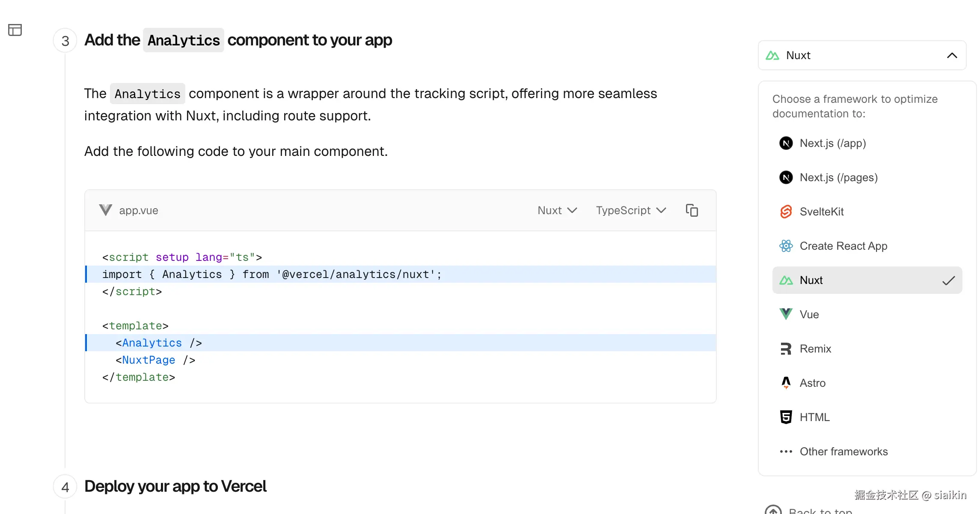The image size is (980, 514).
Task: Open the Nuxt dropdown in code block header
Action: click(x=557, y=210)
